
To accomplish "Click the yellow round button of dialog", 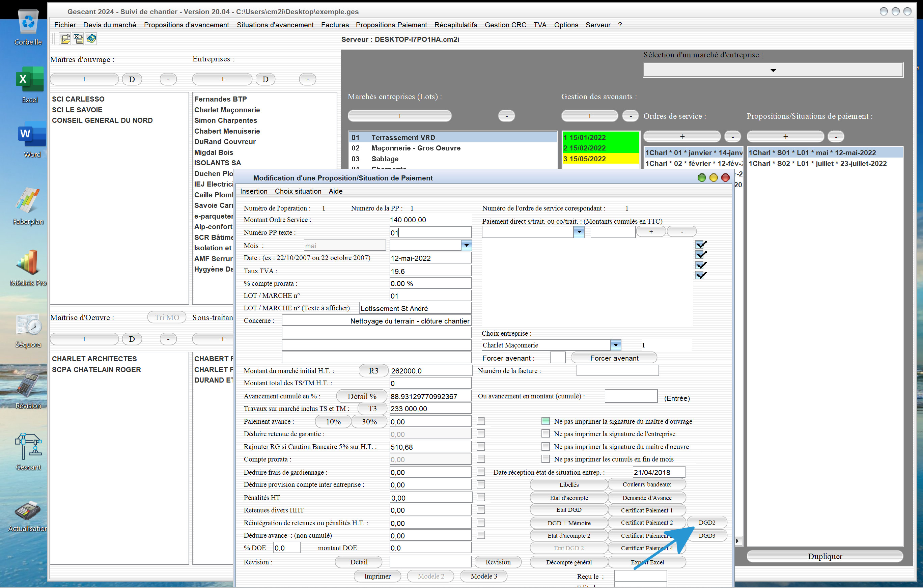I will click(713, 177).
